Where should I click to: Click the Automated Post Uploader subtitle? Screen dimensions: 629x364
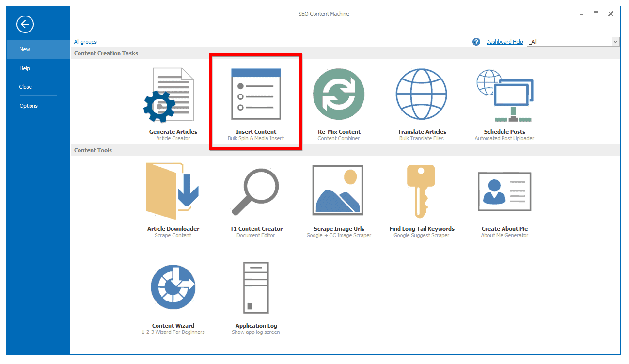pos(504,139)
